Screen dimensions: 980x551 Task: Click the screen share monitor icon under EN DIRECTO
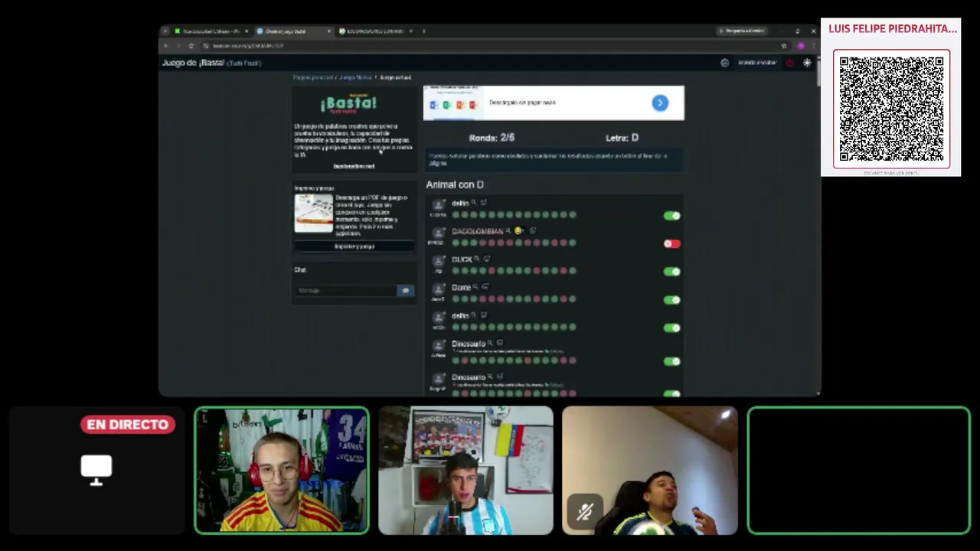click(x=96, y=470)
